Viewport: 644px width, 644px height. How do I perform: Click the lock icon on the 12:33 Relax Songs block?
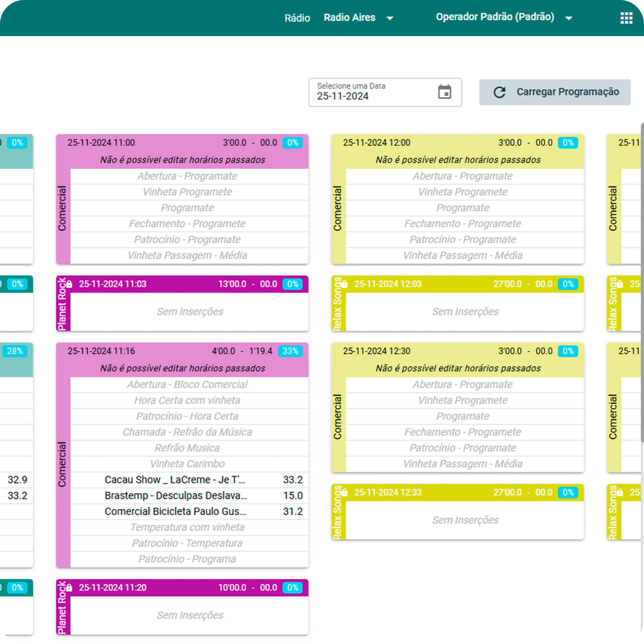(x=344, y=492)
